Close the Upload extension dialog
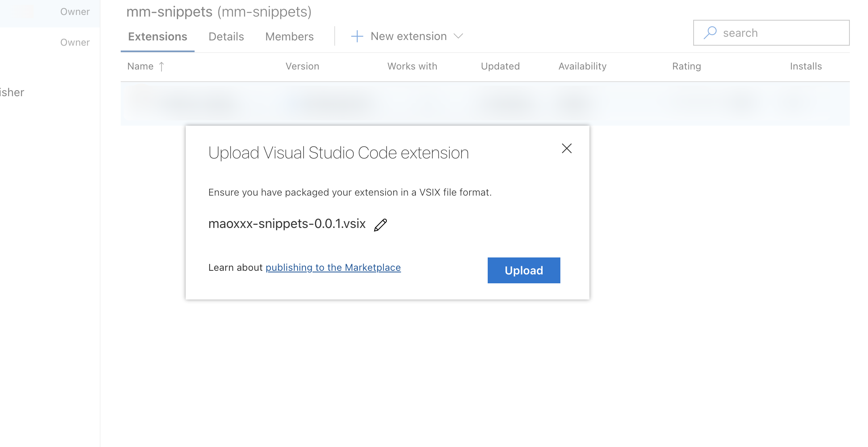The height and width of the screenshot is (447, 868). pos(567,148)
